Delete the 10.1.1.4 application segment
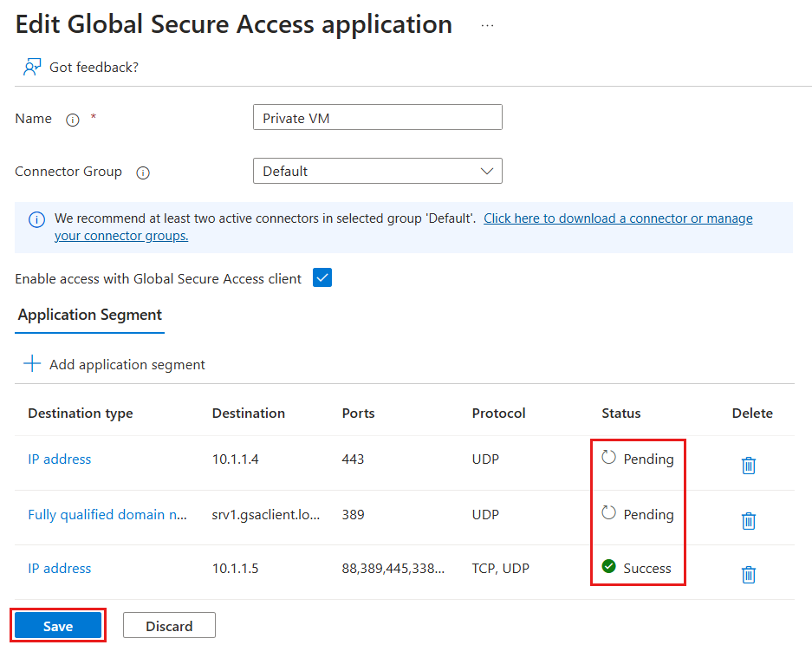The image size is (812, 645). [749, 466]
